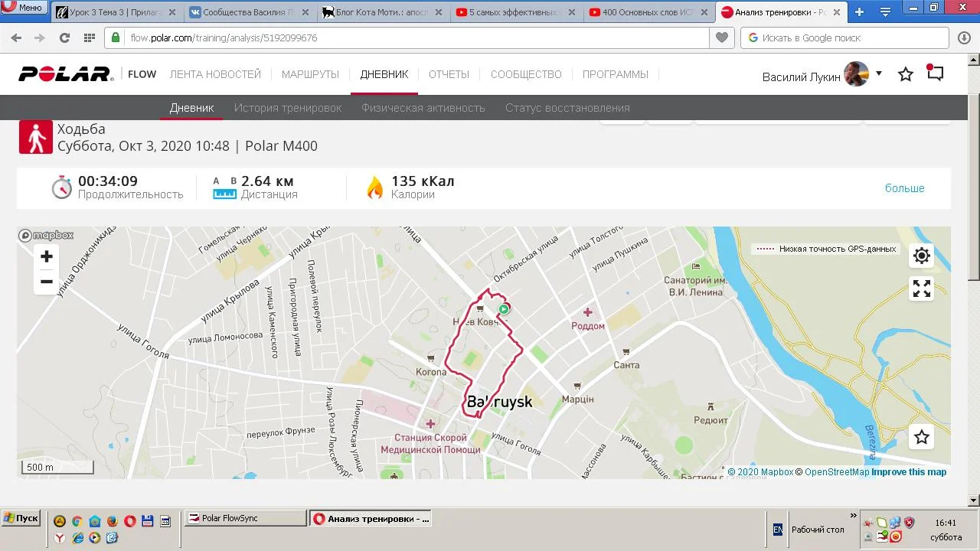Viewport: 980px width, 551px height.
Task: Open a new browser tab with plus
Action: (859, 12)
